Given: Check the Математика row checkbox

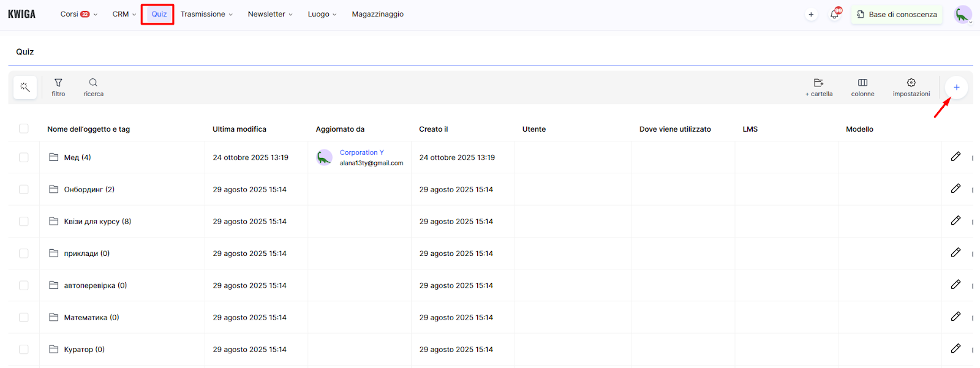Looking at the screenshot, I should click(24, 318).
